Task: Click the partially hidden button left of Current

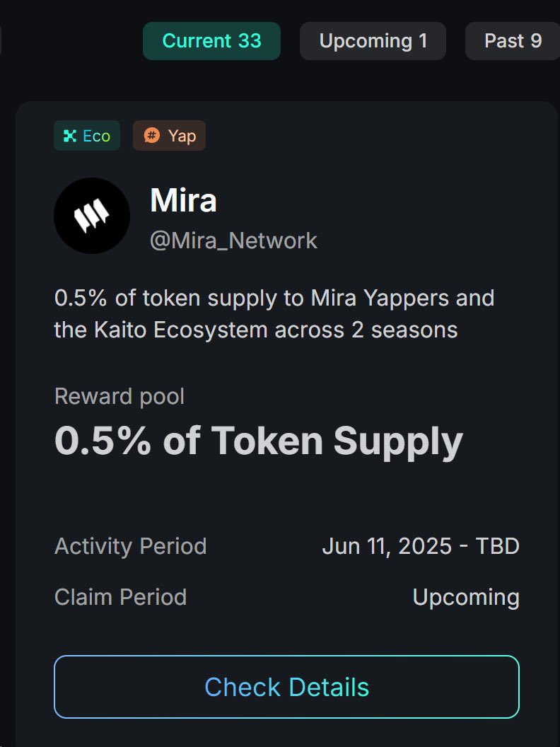Action: pyautogui.click(x=1, y=41)
